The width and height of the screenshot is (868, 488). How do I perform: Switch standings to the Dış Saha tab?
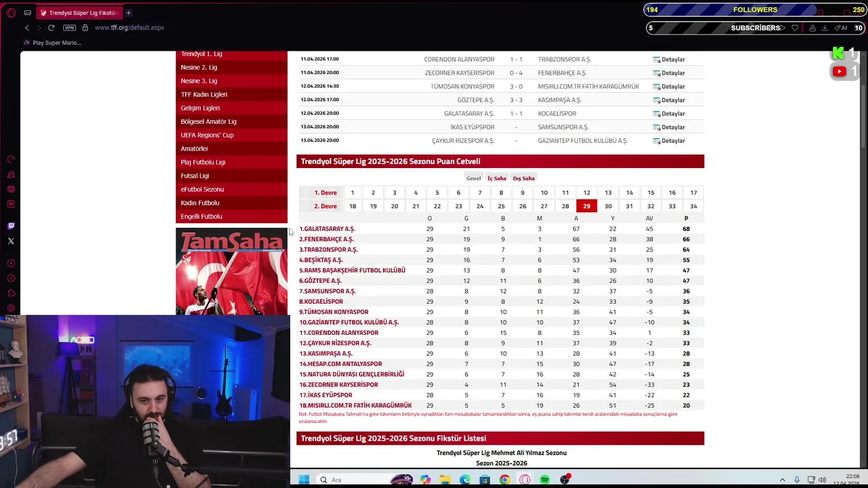[x=524, y=178]
